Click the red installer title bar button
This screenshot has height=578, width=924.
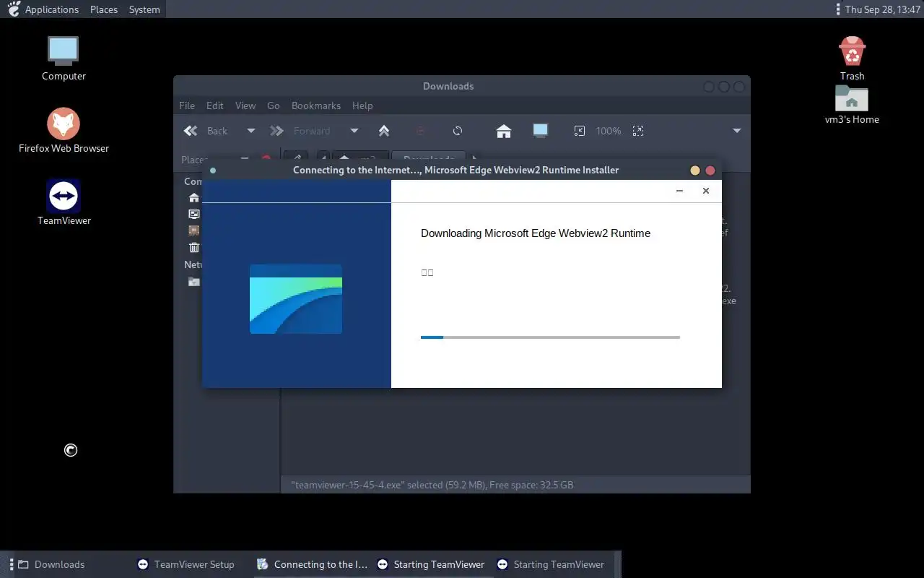point(710,171)
